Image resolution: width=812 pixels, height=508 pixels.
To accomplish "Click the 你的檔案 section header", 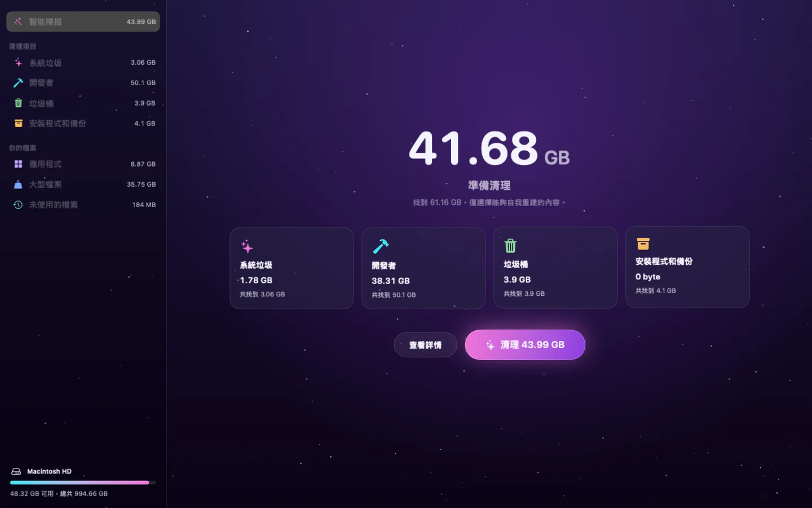I will 23,148.
